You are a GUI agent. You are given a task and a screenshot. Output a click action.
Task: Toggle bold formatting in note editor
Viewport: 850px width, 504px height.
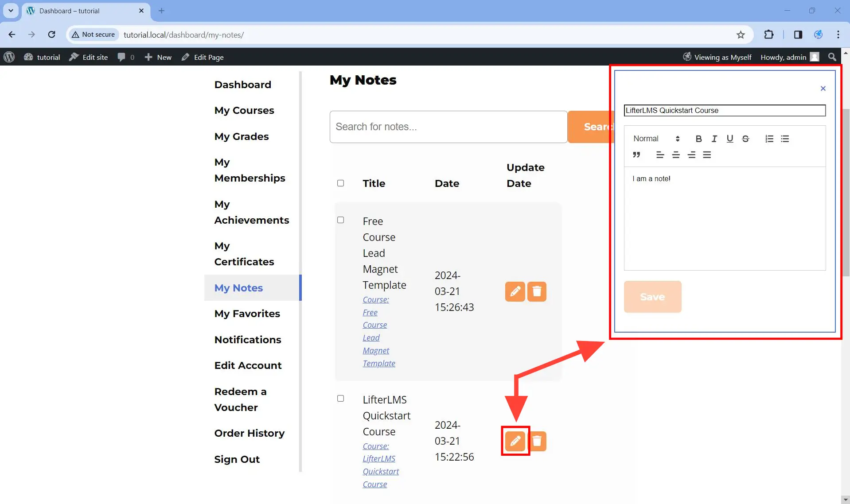698,139
